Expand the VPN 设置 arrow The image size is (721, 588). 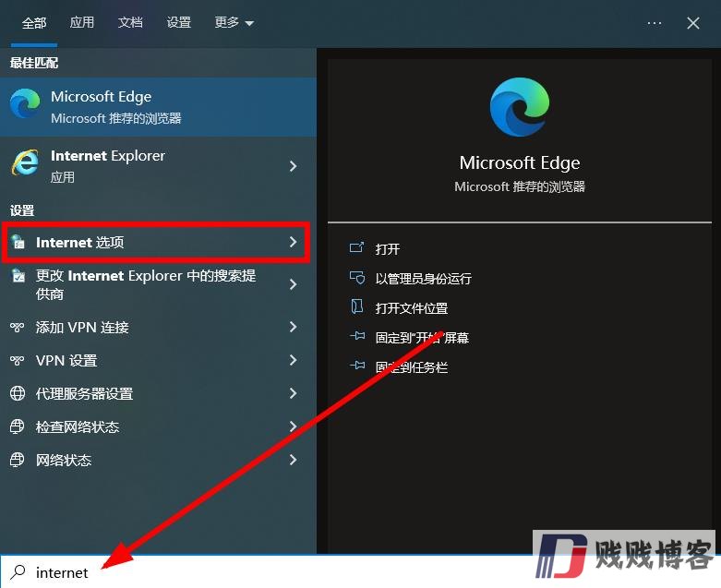293,360
